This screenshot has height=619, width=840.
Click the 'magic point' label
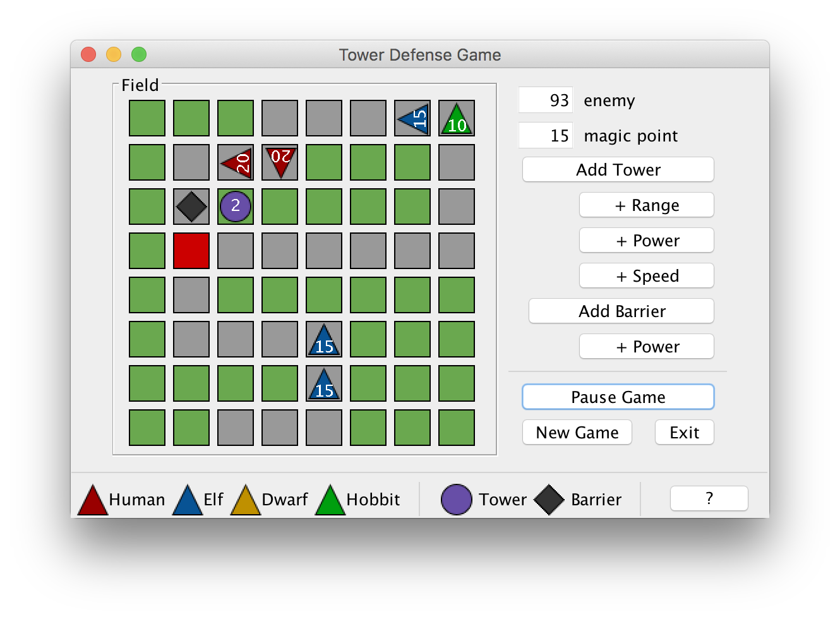[630, 136]
